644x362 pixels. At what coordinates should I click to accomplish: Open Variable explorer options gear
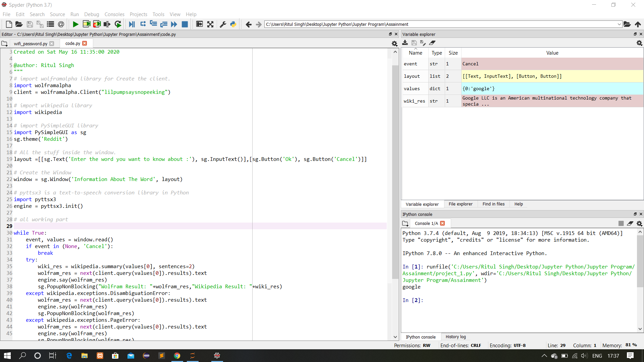tap(639, 43)
